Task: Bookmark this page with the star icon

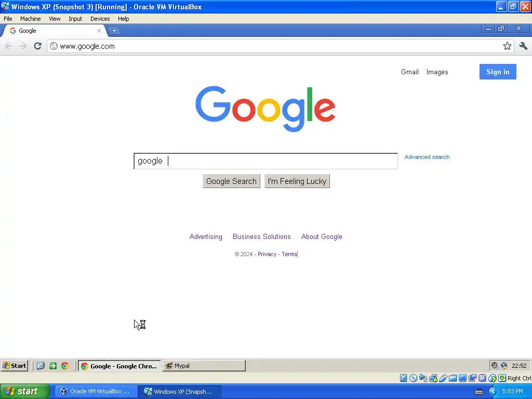Action: pyautogui.click(x=507, y=46)
